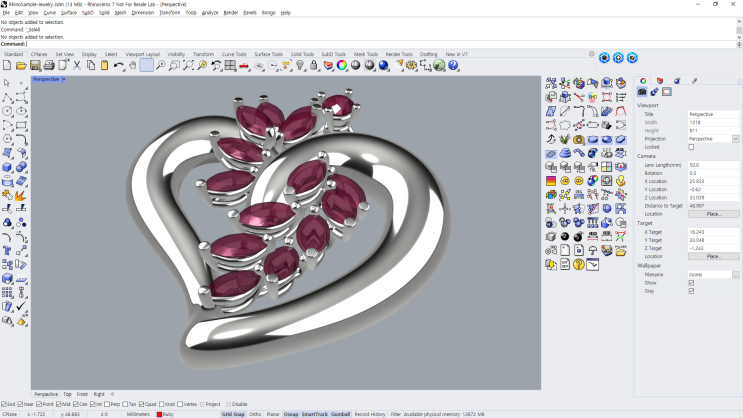Uncheck the Show wallpaper checkbox
743x418 pixels.
[x=691, y=283]
